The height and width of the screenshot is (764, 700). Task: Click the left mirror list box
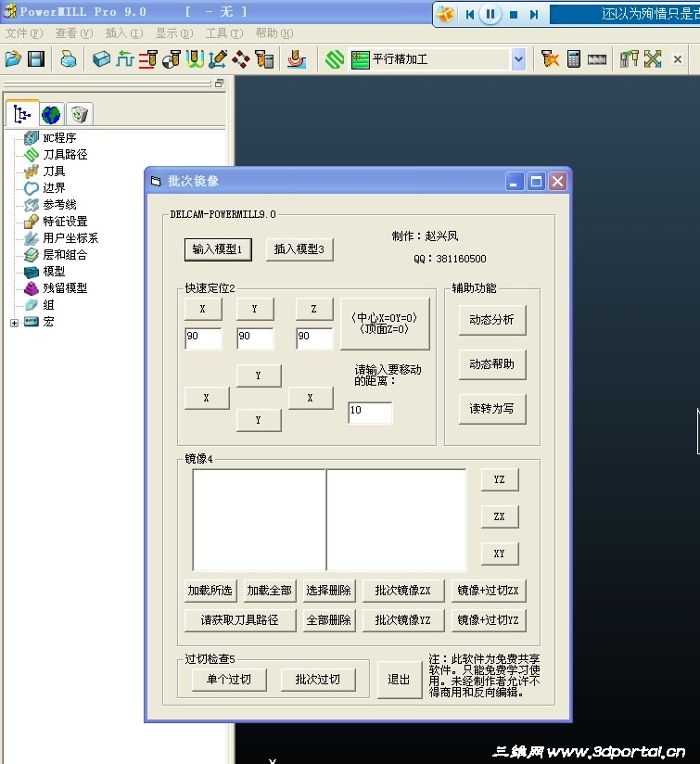(x=260, y=520)
